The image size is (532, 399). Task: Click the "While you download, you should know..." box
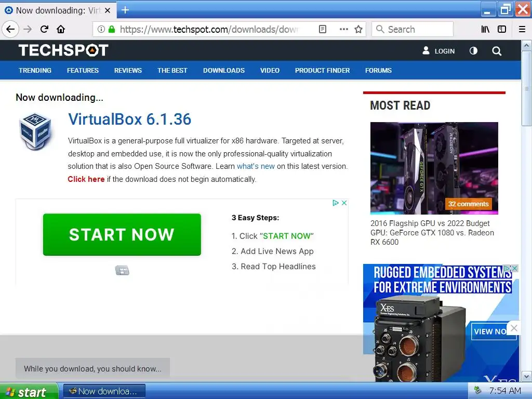(92, 369)
